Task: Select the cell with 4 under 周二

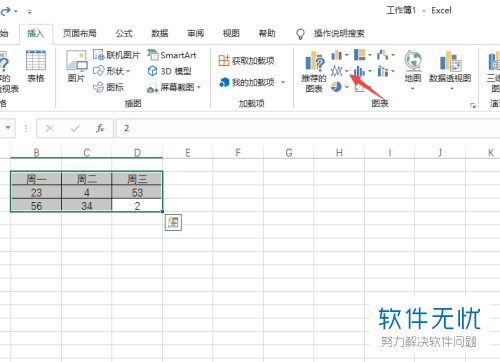Action: point(87,192)
